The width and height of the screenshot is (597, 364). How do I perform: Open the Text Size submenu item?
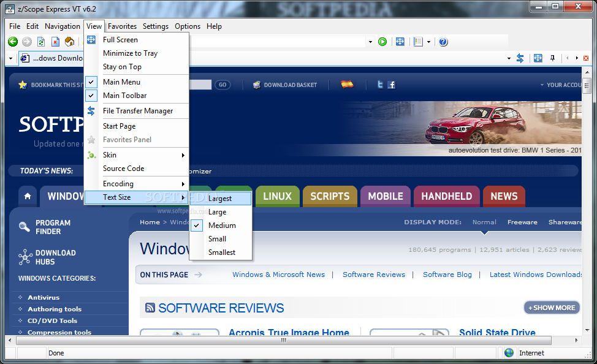click(137, 197)
